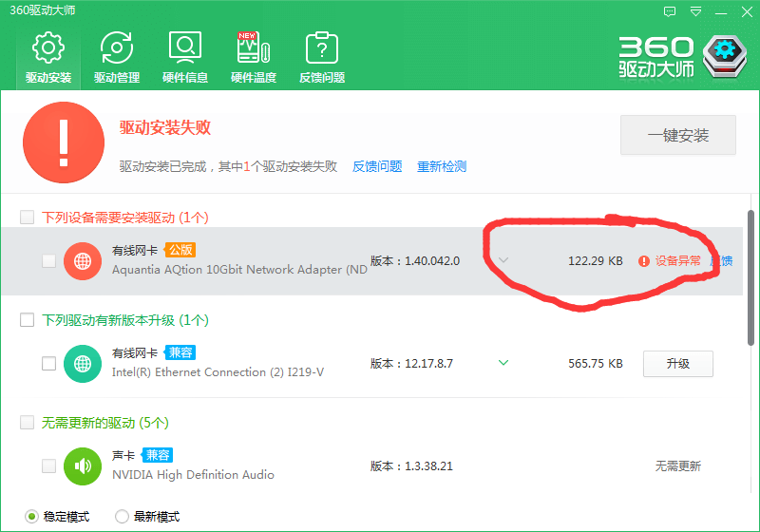760x532 pixels.
Task: Click the blue 兼容 tag on Intel adapter
Action: 180,352
